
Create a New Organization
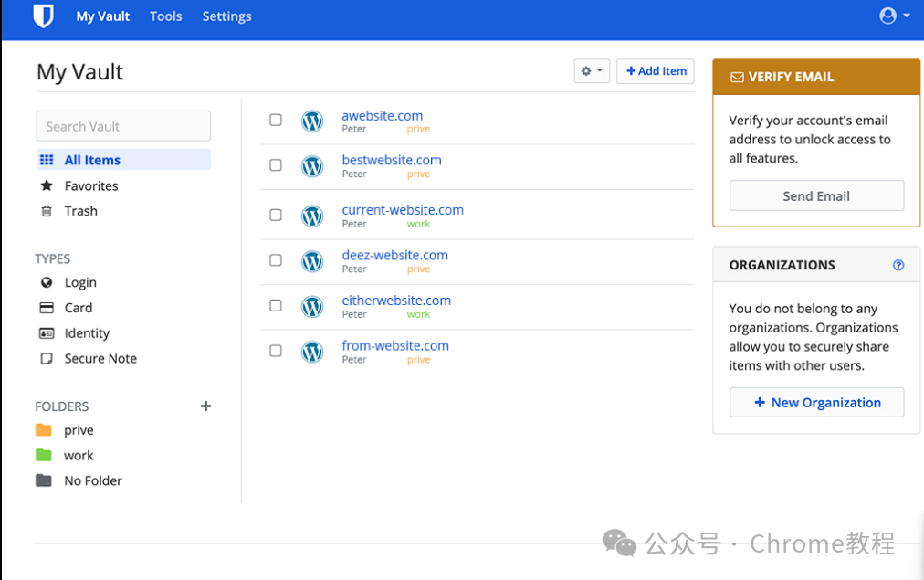[x=816, y=402]
